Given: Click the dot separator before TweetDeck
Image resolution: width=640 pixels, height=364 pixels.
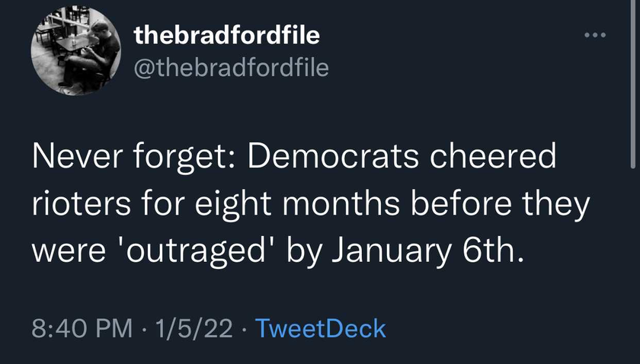Looking at the screenshot, I should 244,329.
